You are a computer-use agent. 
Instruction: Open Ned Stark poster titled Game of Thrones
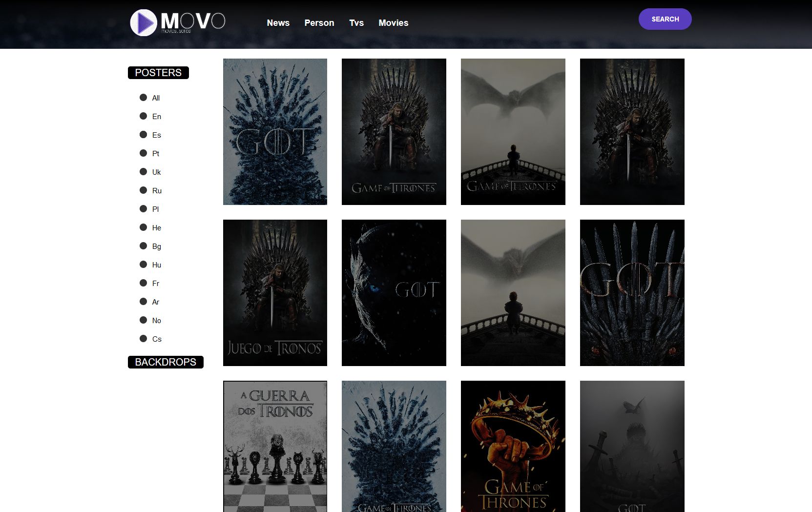tap(394, 132)
